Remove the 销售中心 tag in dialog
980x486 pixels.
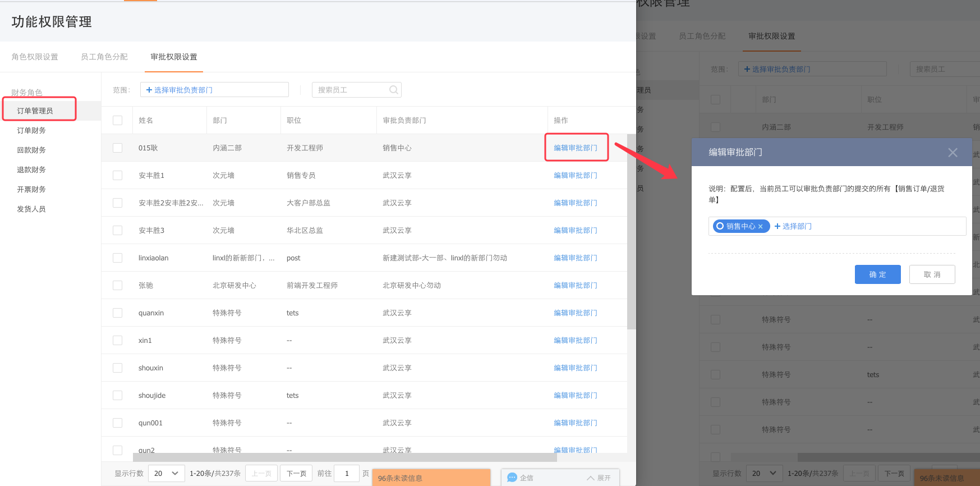tap(761, 227)
